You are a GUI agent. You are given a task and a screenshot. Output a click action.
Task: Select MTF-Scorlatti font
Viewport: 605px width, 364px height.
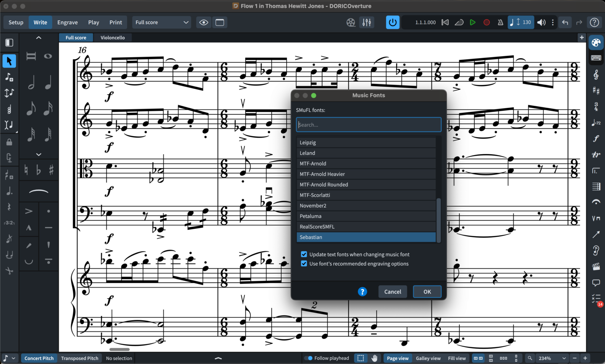coord(366,195)
